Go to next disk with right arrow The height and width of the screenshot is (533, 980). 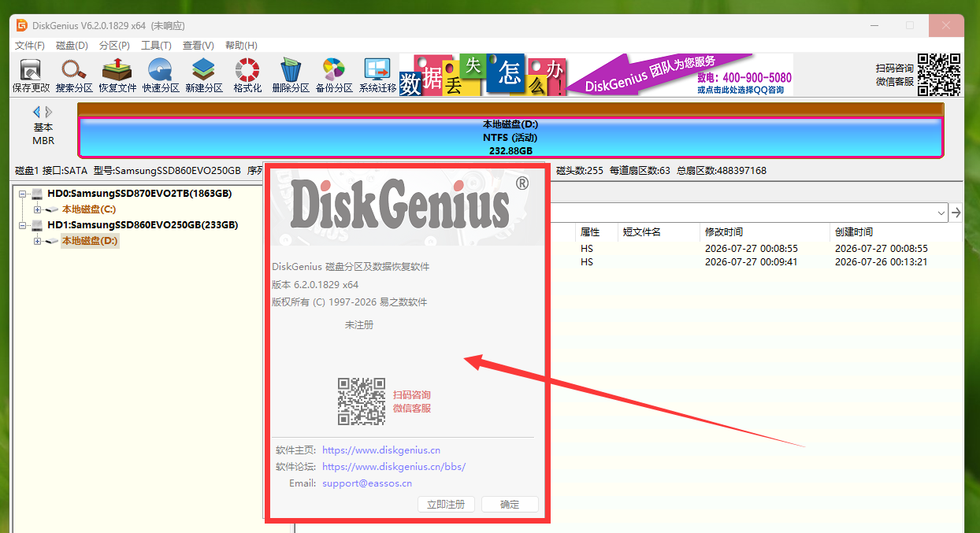coord(49,112)
